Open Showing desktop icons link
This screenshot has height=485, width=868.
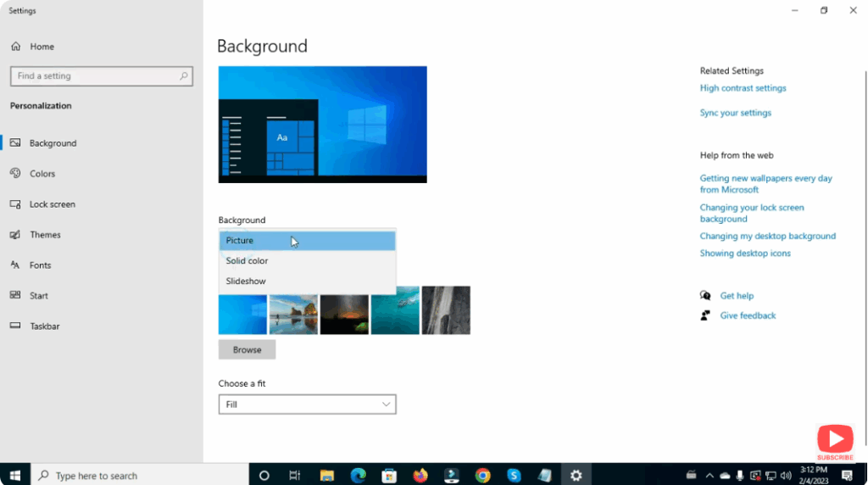745,253
